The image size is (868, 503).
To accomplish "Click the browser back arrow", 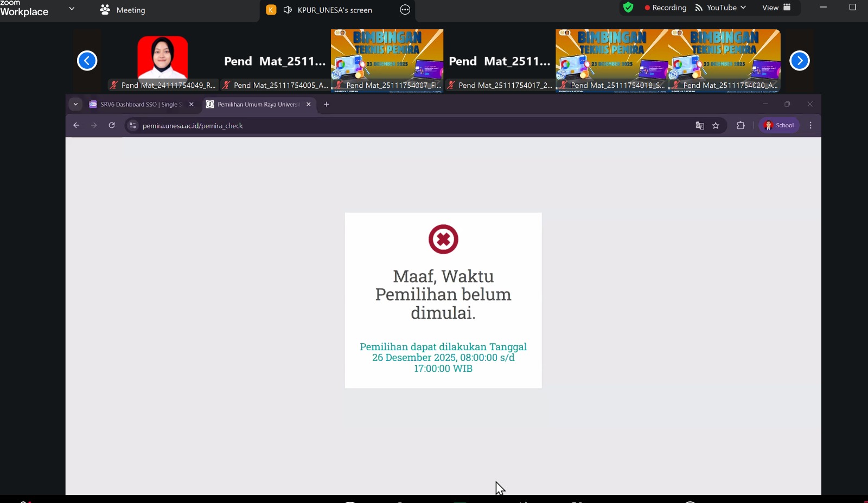I will point(76,125).
